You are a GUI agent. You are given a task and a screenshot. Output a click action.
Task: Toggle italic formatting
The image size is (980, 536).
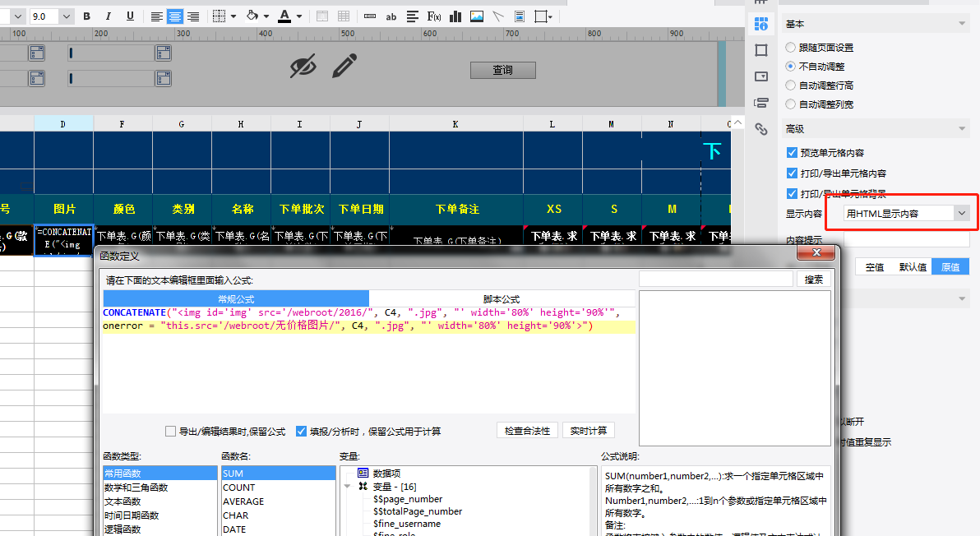pos(109,16)
